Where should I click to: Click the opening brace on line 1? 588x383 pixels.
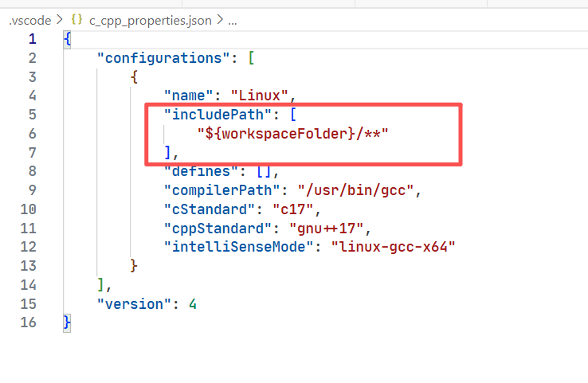[x=67, y=39]
